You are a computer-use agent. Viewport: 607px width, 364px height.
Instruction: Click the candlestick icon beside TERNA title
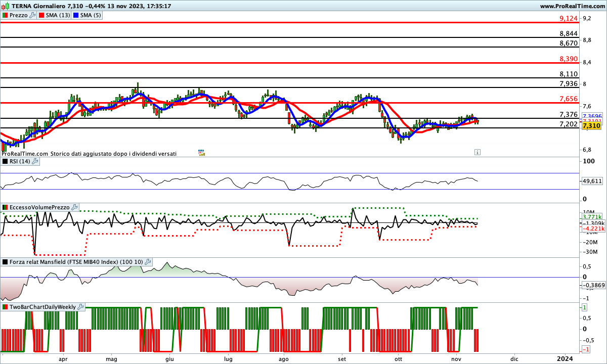[x=5, y=6]
